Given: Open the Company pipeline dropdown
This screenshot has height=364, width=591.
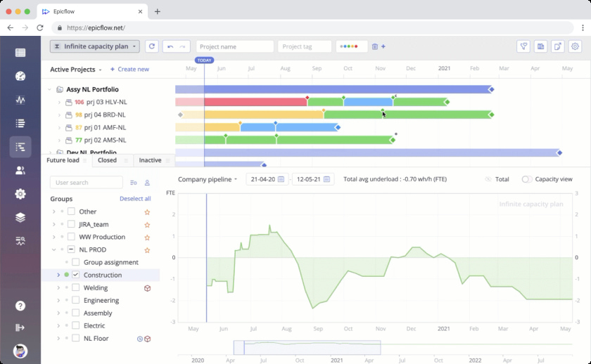Looking at the screenshot, I should click(207, 179).
